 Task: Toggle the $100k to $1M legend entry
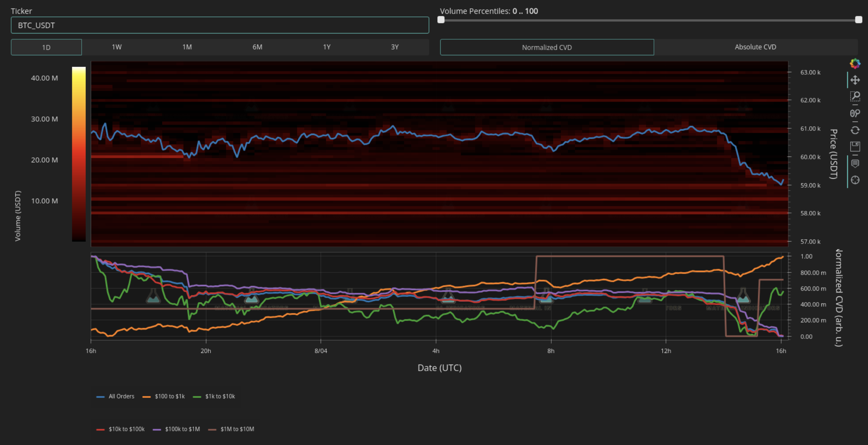tap(176, 429)
